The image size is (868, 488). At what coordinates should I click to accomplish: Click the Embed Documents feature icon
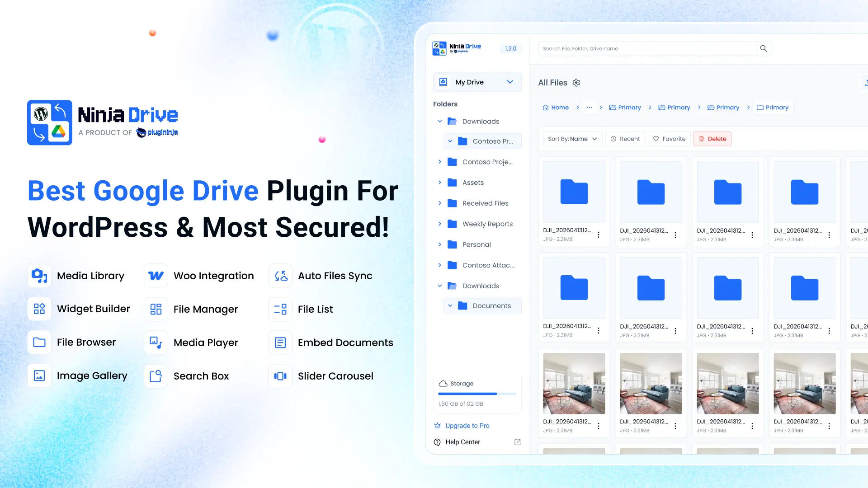280,343
